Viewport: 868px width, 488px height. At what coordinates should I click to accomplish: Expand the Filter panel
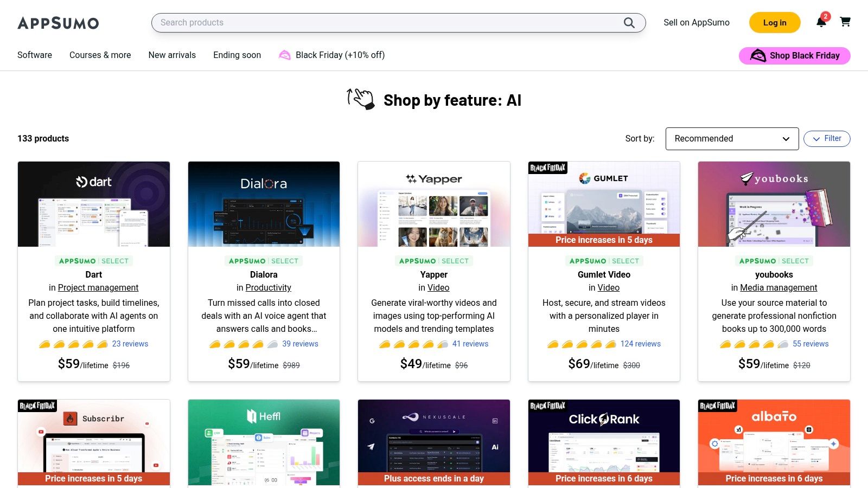[827, 138]
